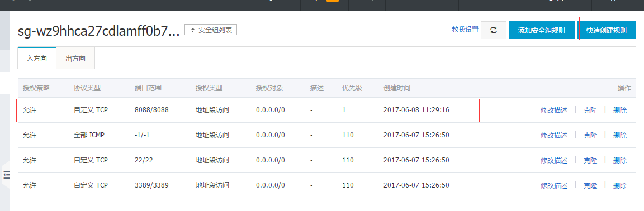Click the 授权策略 column header
644x211 pixels.
36,88
